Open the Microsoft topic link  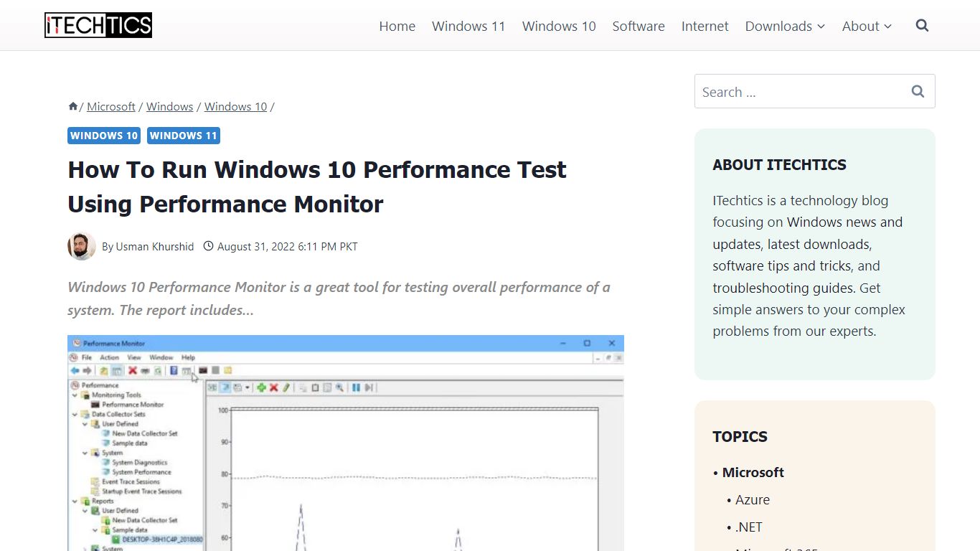point(753,472)
